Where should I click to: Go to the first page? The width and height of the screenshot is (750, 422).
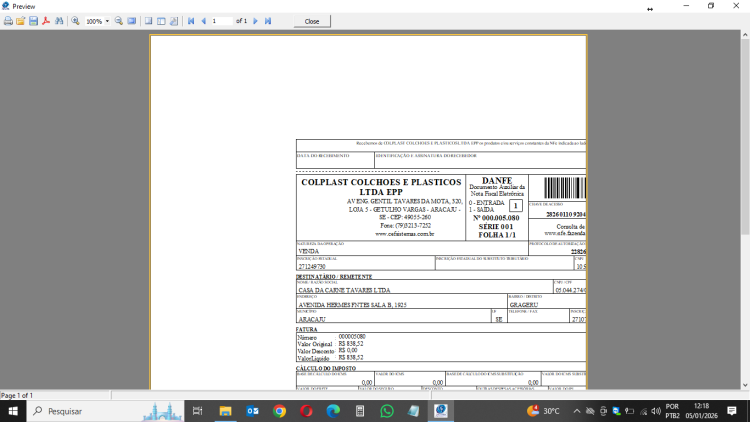[x=191, y=21]
